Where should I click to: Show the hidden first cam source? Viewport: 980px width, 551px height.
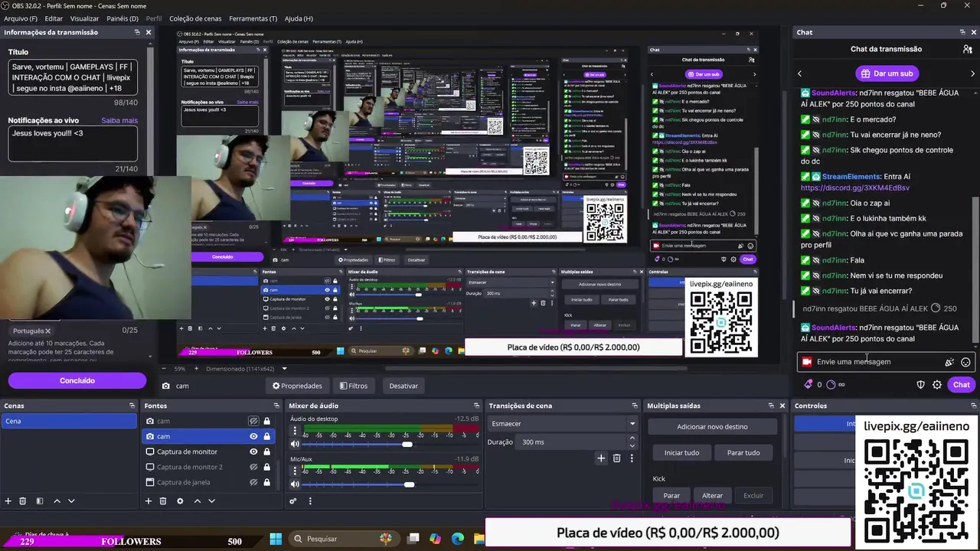[x=253, y=421]
